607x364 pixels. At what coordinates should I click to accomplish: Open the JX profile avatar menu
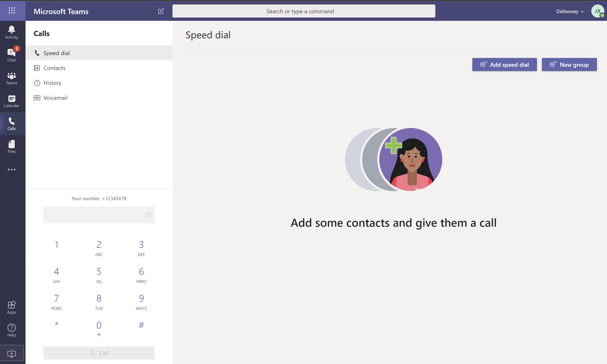click(598, 11)
